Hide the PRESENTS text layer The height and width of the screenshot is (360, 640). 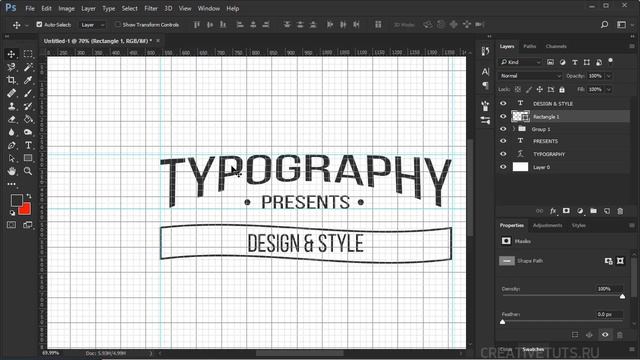point(503,141)
